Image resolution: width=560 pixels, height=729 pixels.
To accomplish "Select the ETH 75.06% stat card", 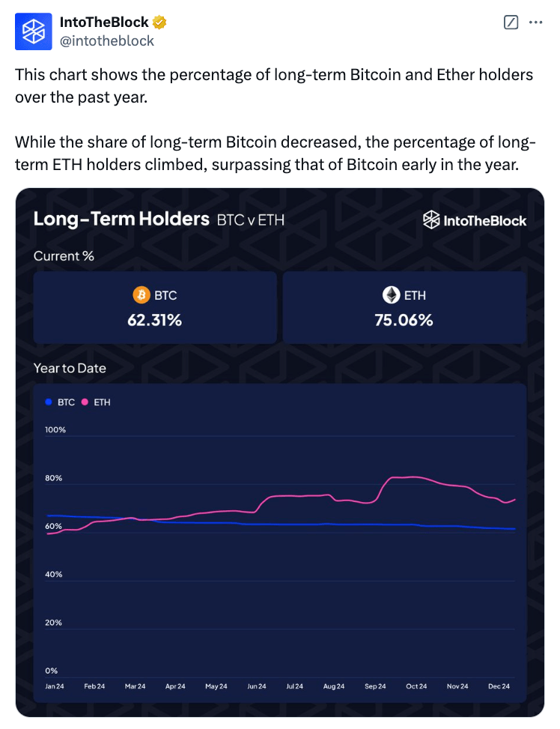I will pos(404,307).
